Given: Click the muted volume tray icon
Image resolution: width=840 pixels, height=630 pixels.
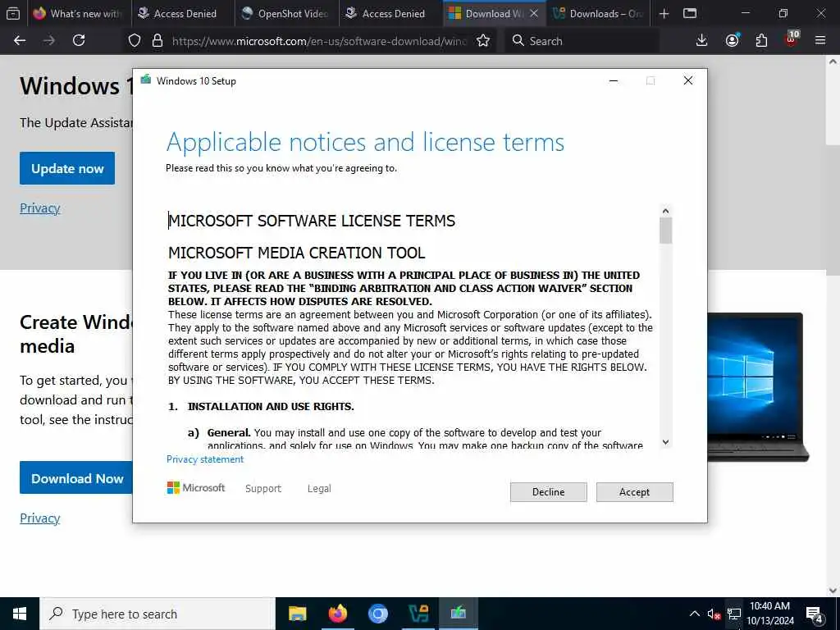Looking at the screenshot, I should (x=714, y=614).
